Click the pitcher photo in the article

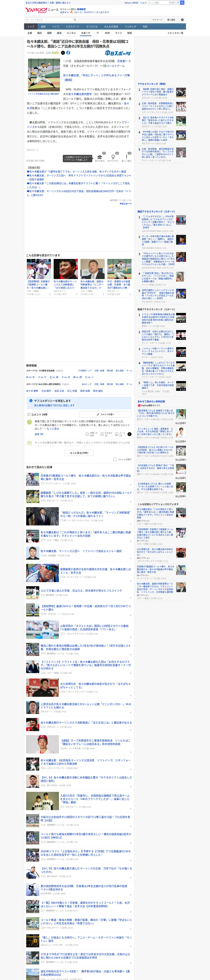(x=44, y=75)
